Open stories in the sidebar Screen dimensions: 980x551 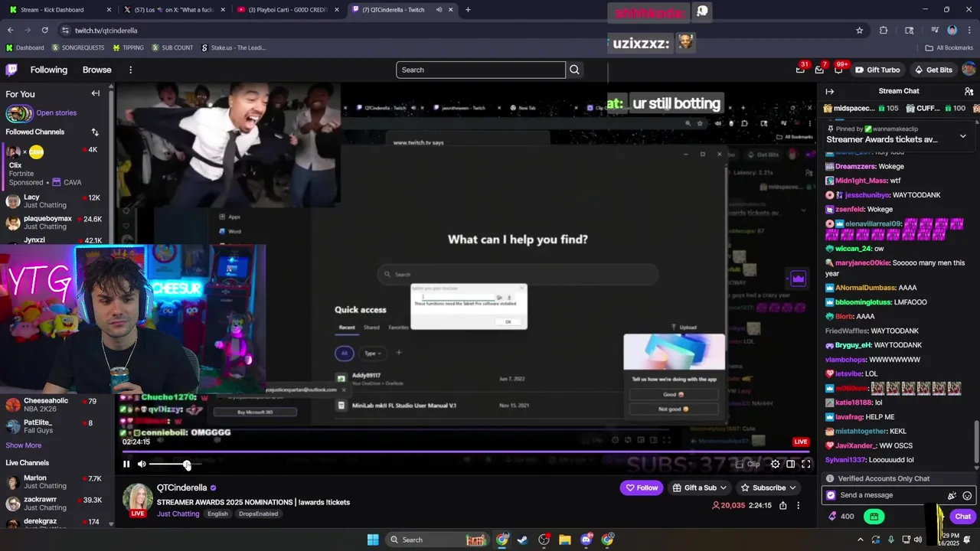[x=41, y=113]
